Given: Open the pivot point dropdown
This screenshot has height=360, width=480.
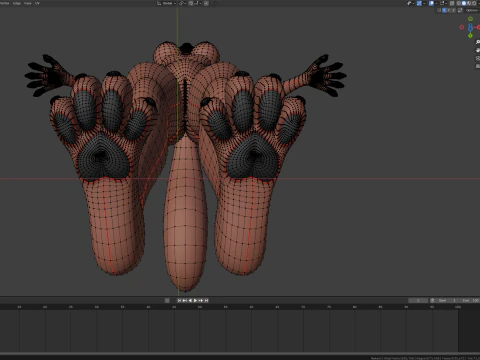Looking at the screenshot, I should (x=182, y=3).
